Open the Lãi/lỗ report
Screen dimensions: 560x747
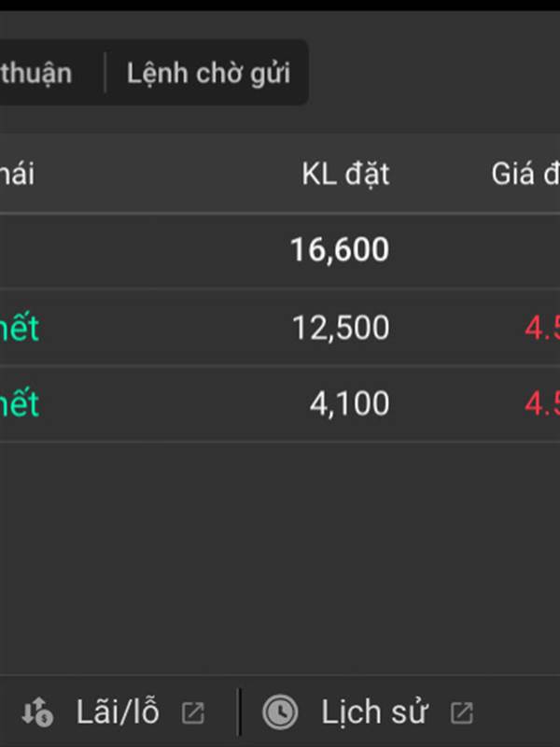pyautogui.click(x=118, y=712)
